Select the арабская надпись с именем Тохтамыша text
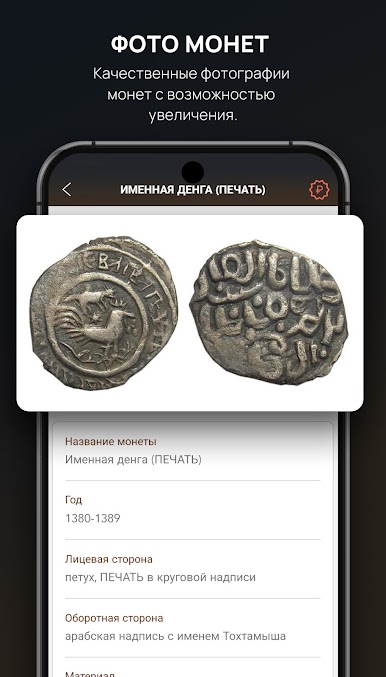 tap(175, 636)
